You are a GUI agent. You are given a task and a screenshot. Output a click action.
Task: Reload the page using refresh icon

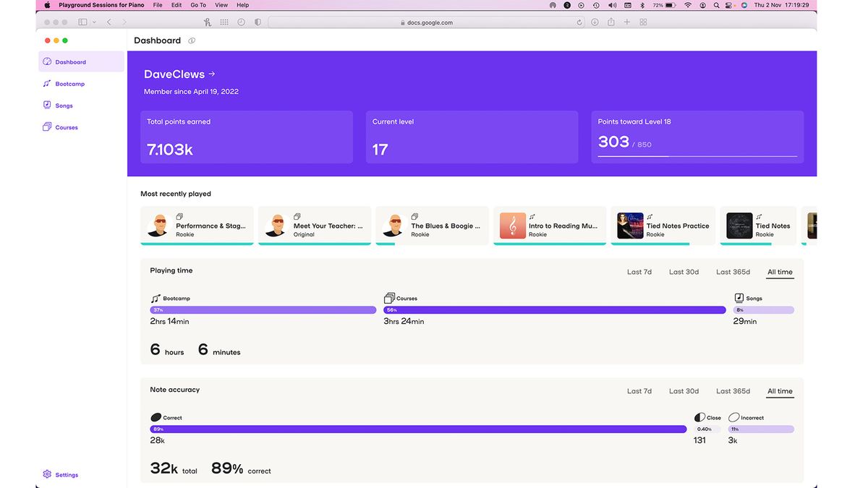click(x=579, y=22)
